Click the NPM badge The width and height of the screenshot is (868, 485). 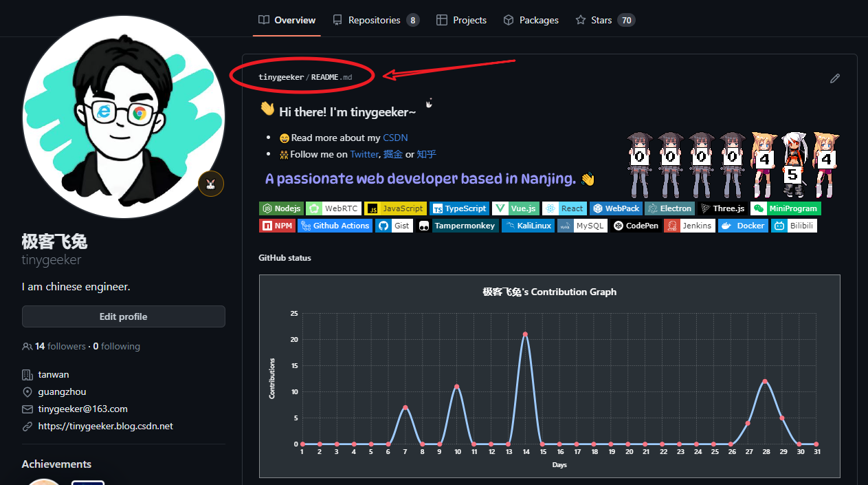[x=277, y=225]
